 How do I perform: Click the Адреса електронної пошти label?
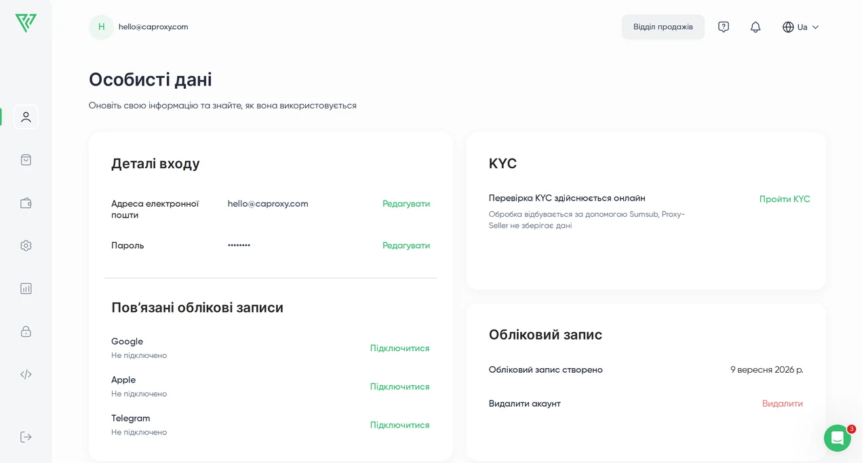point(155,209)
